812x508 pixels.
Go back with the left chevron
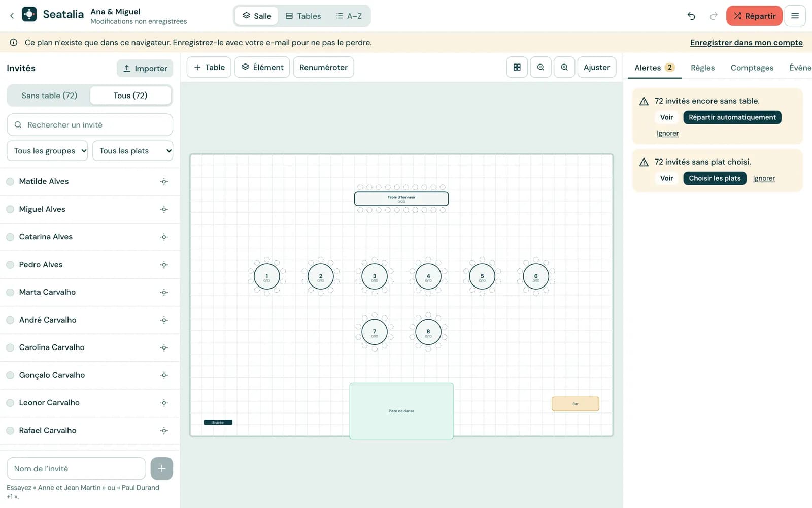coord(12,16)
